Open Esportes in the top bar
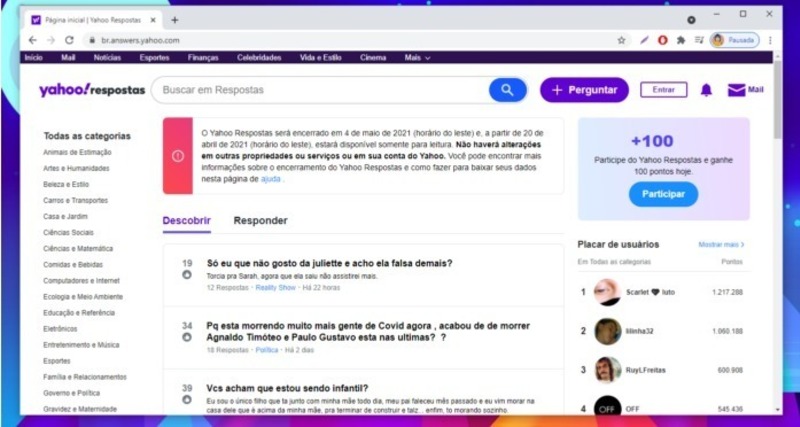Image resolution: width=800 pixels, height=427 pixels. 155,58
